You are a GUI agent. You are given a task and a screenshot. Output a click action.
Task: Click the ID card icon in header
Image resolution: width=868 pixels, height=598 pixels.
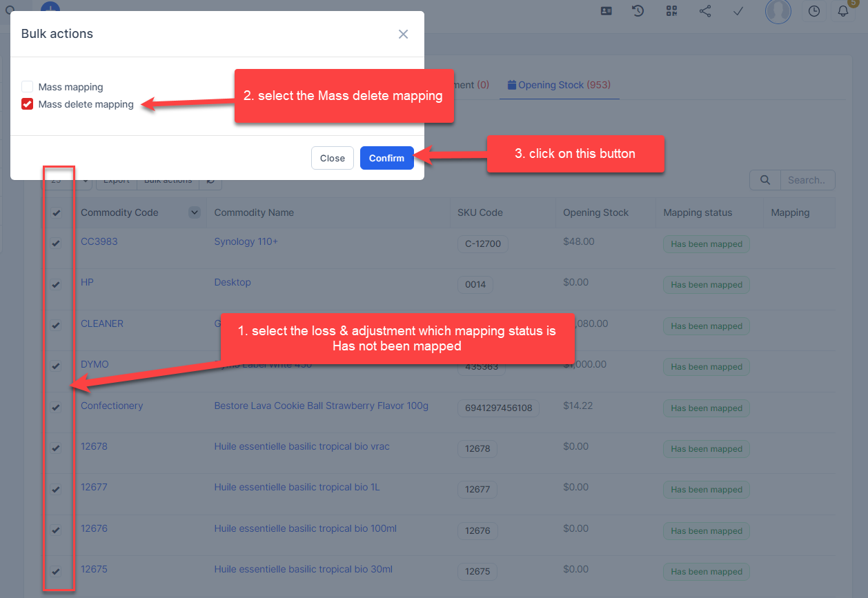[x=606, y=11]
